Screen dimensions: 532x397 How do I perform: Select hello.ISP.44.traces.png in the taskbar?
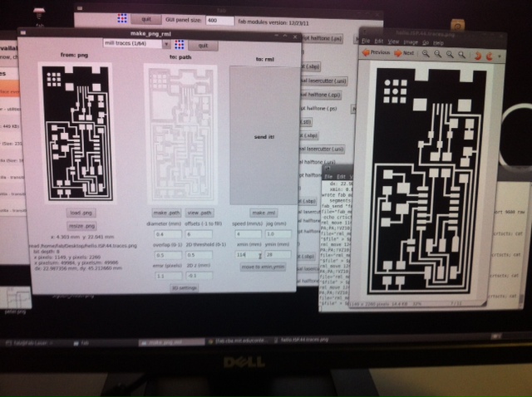point(302,340)
